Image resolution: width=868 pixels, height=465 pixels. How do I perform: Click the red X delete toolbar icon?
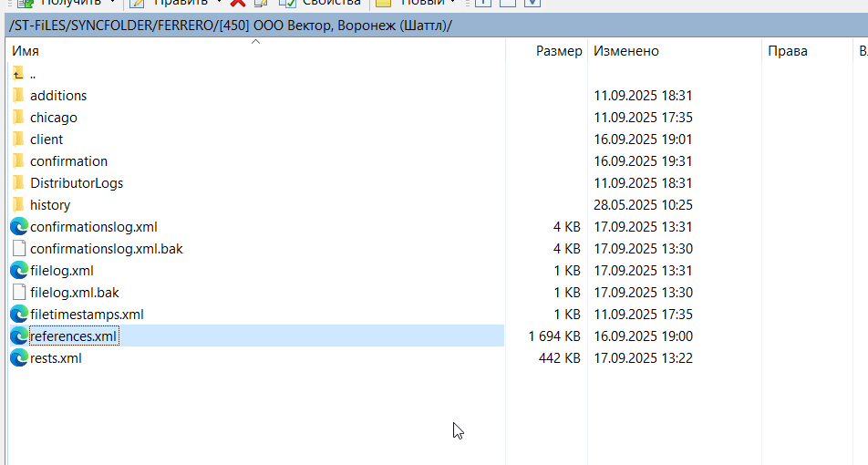coord(238,2)
